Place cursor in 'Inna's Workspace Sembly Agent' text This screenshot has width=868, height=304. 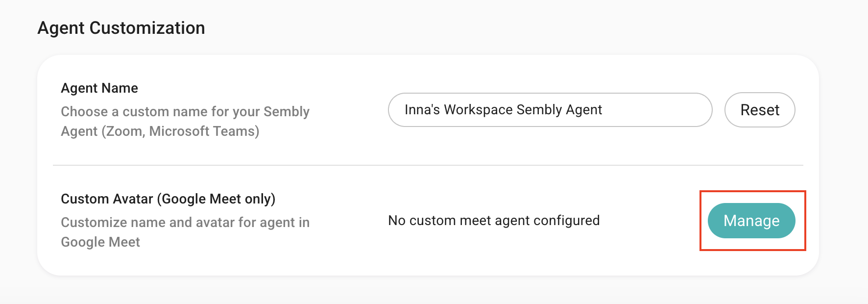point(503,110)
